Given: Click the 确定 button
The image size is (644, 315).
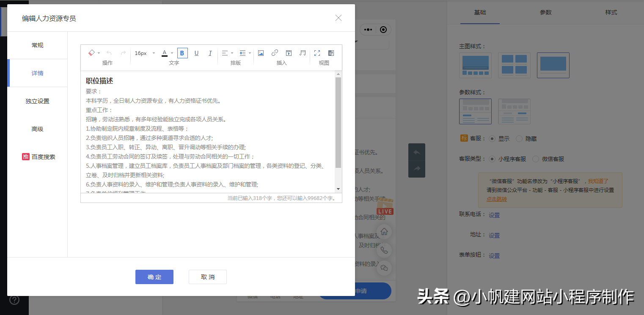Looking at the screenshot, I should point(154,277).
